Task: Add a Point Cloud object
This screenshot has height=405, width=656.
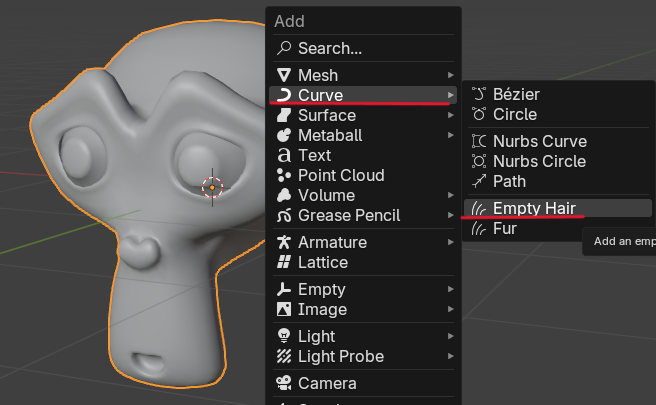Action: tap(341, 175)
